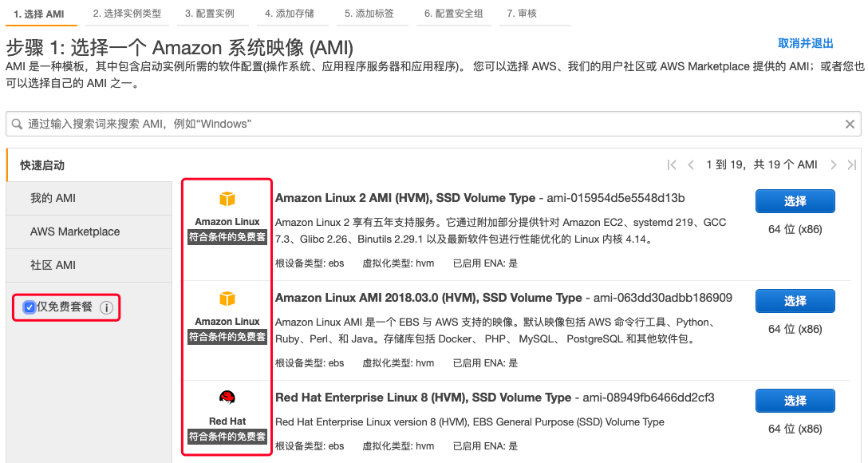Go to first page of AMI results
Image resolution: width=868 pixels, height=463 pixels.
(x=672, y=164)
